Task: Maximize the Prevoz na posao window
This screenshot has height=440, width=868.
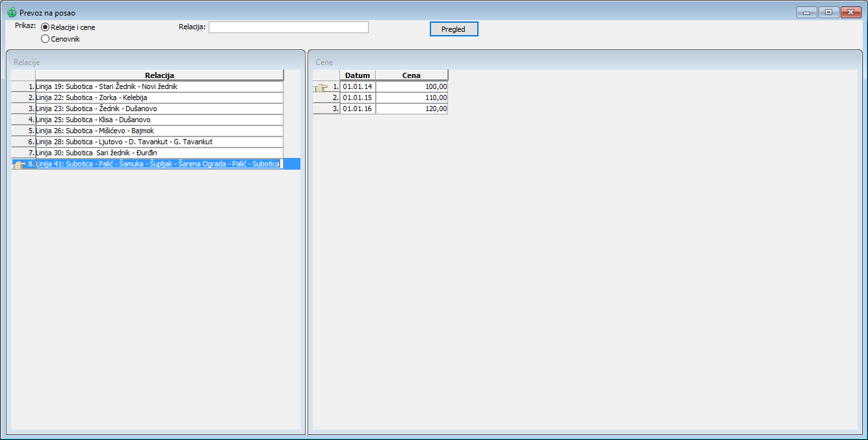Action: pos(828,12)
